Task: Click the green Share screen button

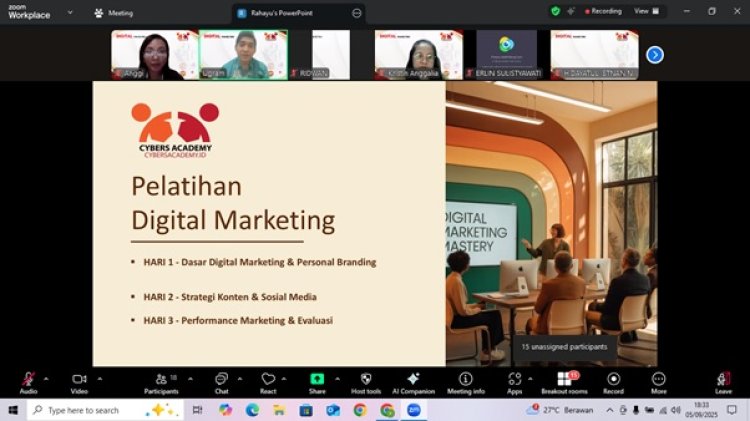Action: tap(317, 381)
